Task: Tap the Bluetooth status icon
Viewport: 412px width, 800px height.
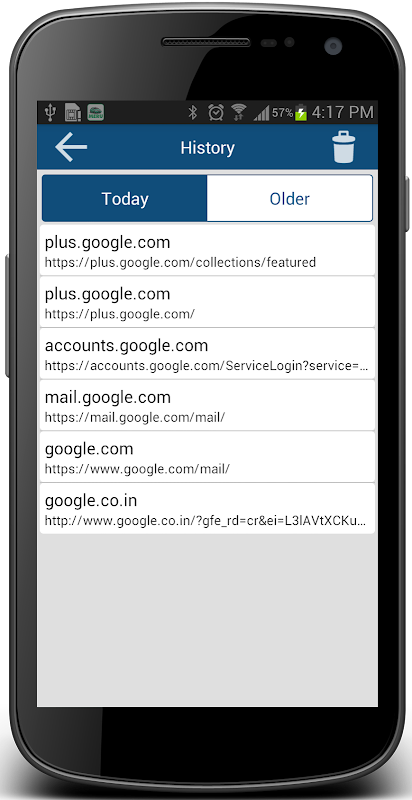Action: 193,112
